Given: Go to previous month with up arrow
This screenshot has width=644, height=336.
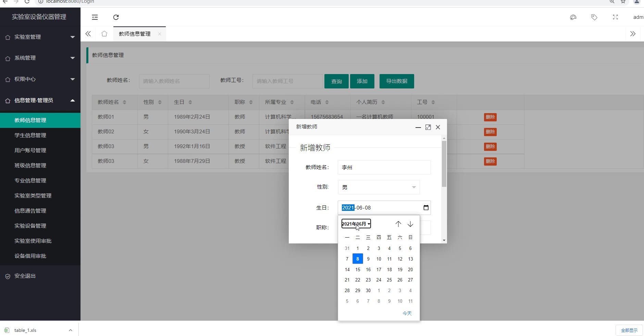Looking at the screenshot, I should pyautogui.click(x=398, y=224).
